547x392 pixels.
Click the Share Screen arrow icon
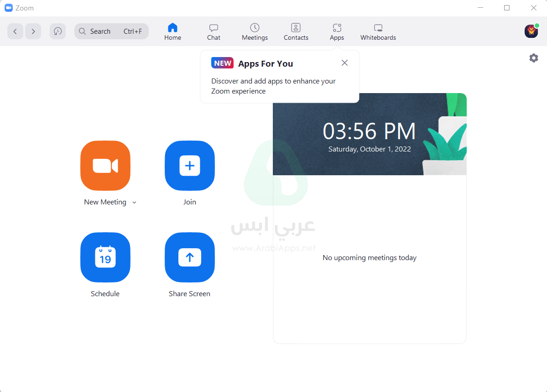pos(189,257)
